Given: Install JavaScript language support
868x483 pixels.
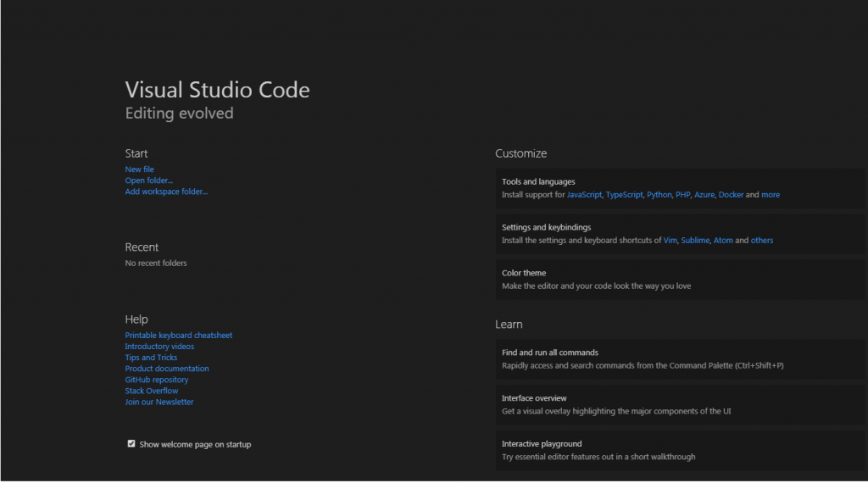Looking at the screenshot, I should point(584,195).
